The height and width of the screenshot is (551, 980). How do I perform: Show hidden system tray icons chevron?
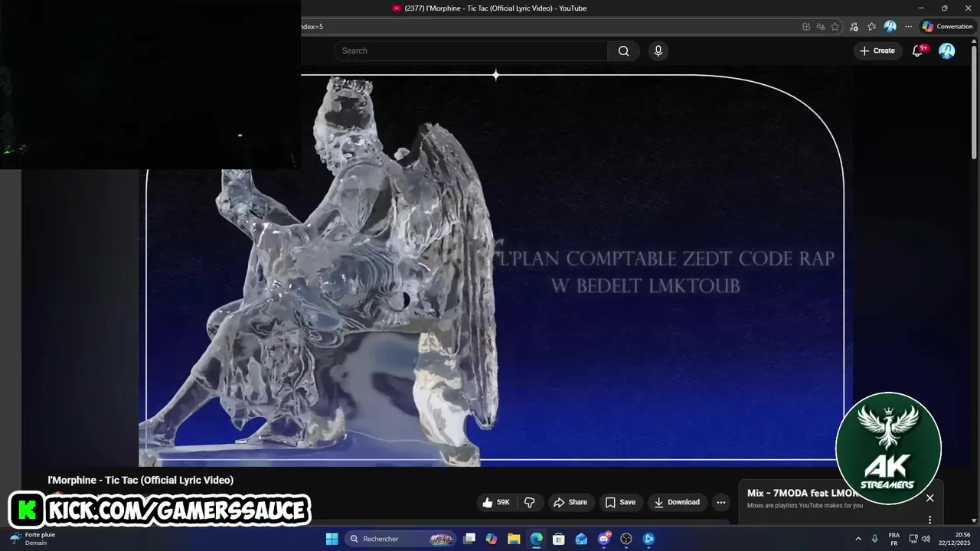point(857,539)
